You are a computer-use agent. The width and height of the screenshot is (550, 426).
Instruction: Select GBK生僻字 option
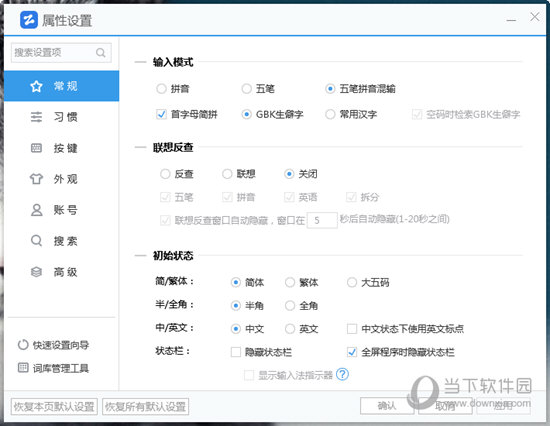(x=247, y=114)
